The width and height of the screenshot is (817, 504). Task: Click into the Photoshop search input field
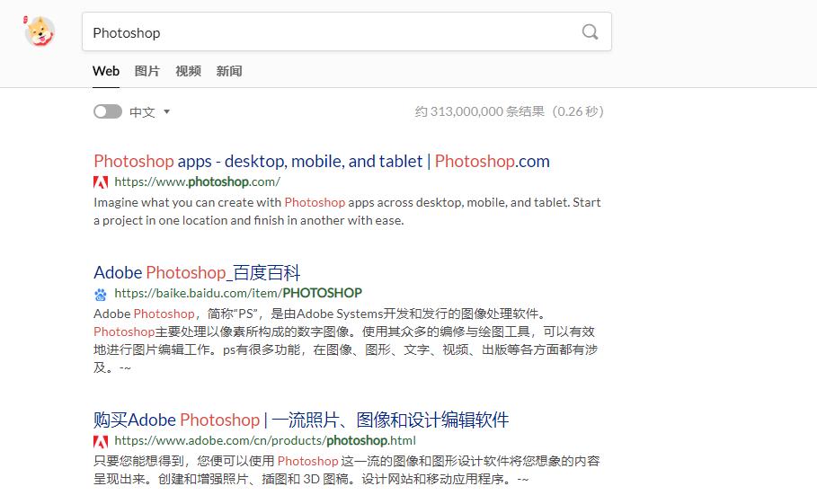[x=333, y=32]
